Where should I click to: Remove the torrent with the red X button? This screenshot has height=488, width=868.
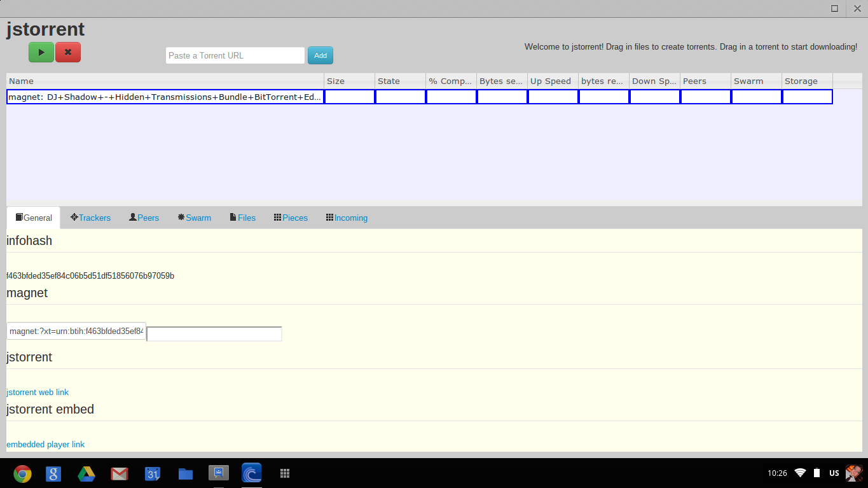tap(68, 52)
